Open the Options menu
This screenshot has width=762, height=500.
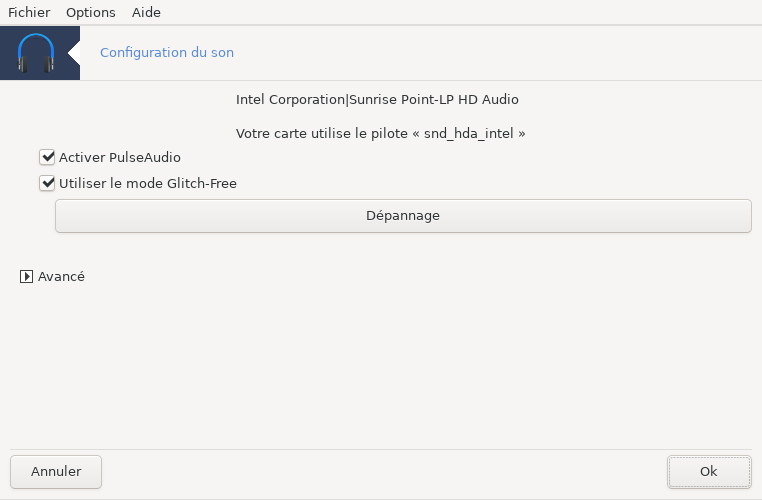(90, 13)
